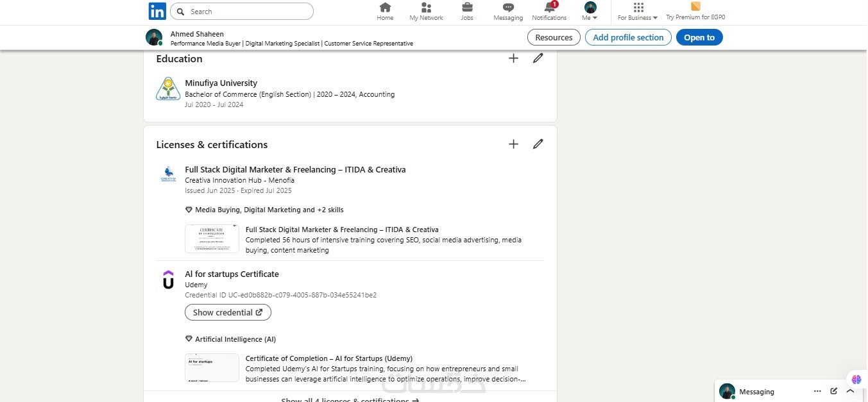Add a new education entry

click(x=513, y=58)
